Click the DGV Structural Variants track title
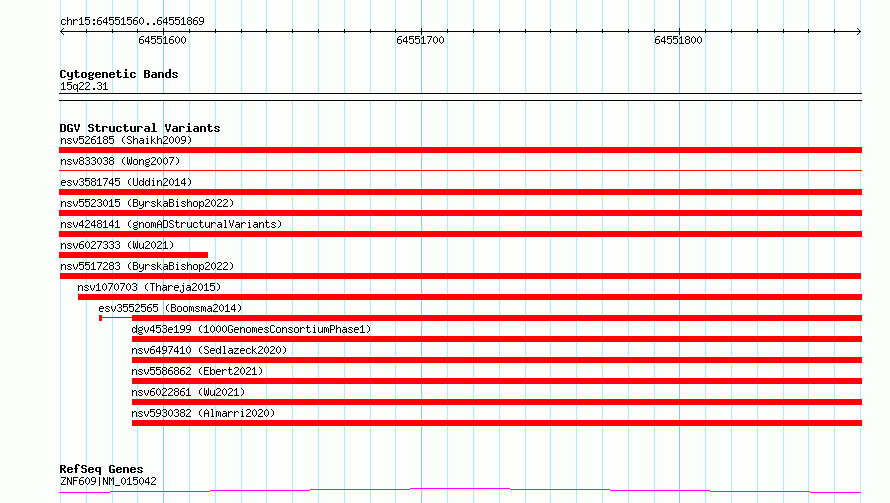The height and width of the screenshot is (503, 890). tap(140, 128)
